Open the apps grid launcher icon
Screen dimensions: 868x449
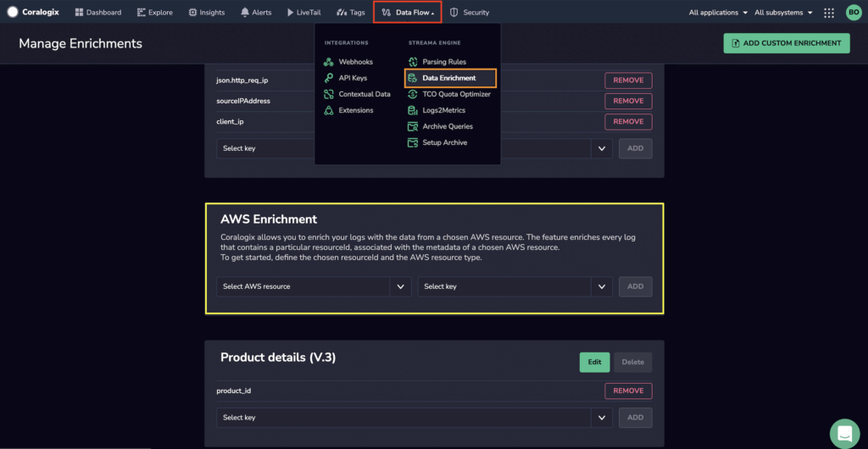[829, 13]
